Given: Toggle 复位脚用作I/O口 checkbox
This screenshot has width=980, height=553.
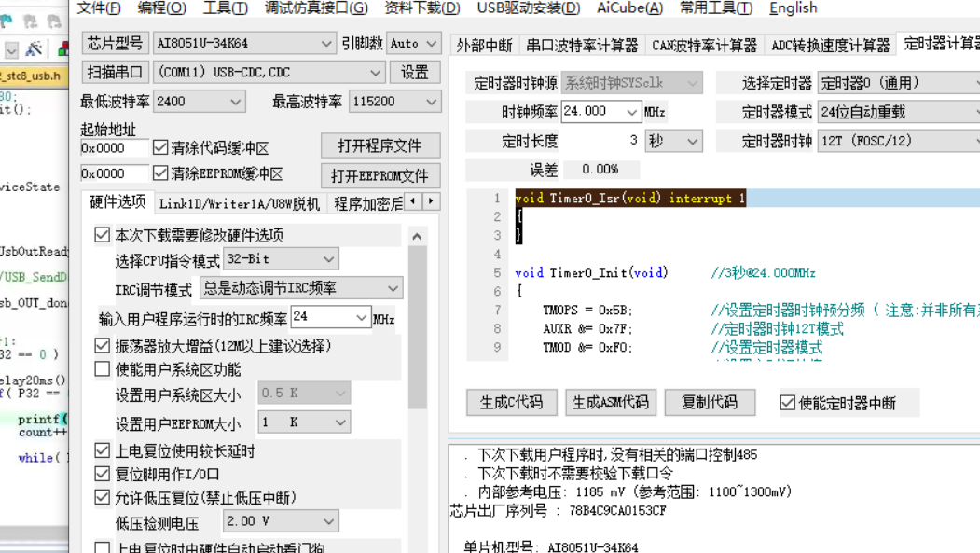Looking at the screenshot, I should pos(102,474).
